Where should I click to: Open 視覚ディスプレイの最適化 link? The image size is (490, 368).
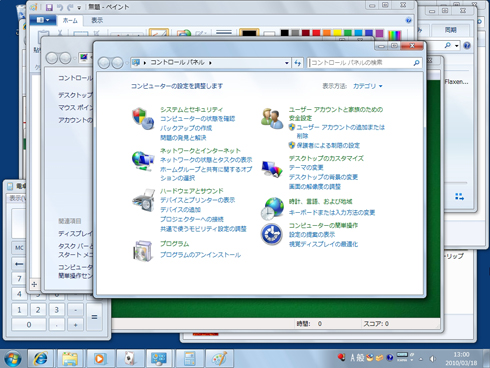coord(323,244)
